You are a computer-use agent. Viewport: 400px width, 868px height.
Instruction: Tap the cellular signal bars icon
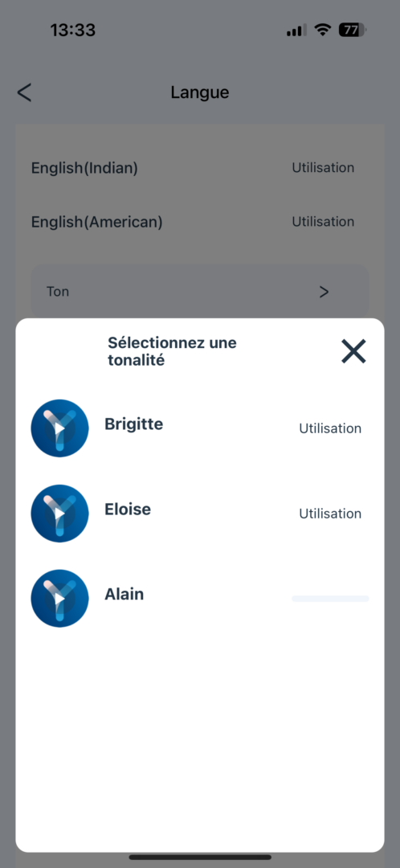296,31
